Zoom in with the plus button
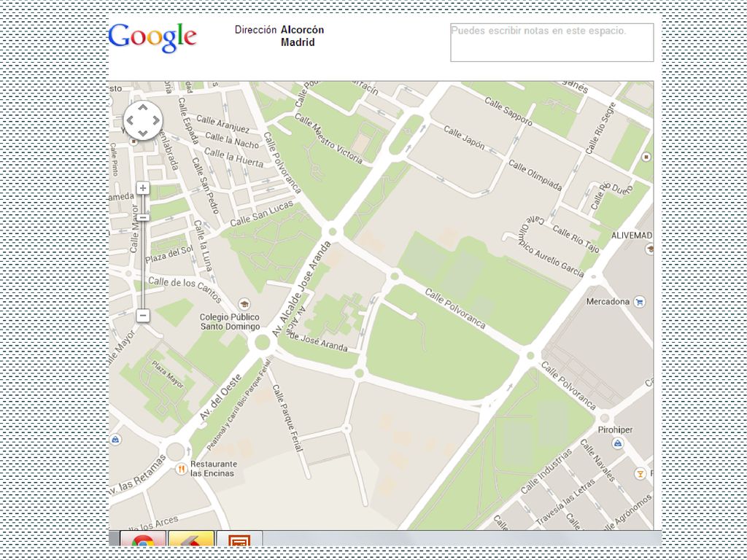This screenshot has width=747, height=560. point(143,188)
